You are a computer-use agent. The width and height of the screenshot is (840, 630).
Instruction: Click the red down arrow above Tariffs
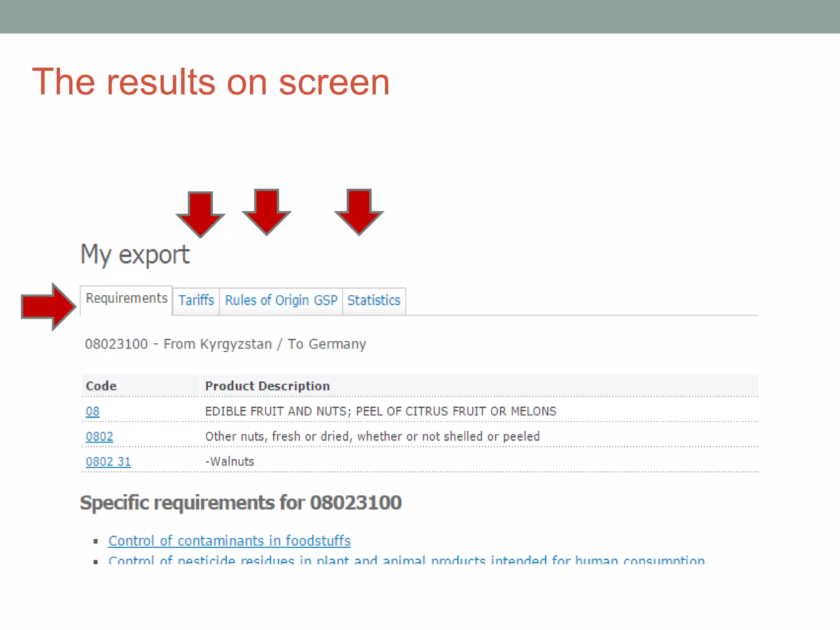(x=200, y=214)
